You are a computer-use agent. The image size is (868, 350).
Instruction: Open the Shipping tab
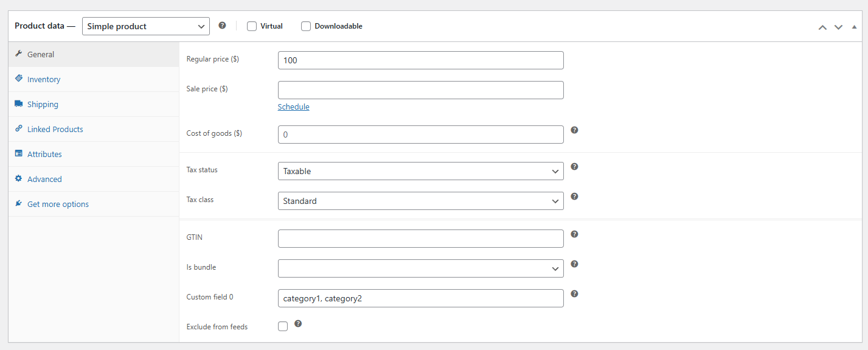click(43, 104)
